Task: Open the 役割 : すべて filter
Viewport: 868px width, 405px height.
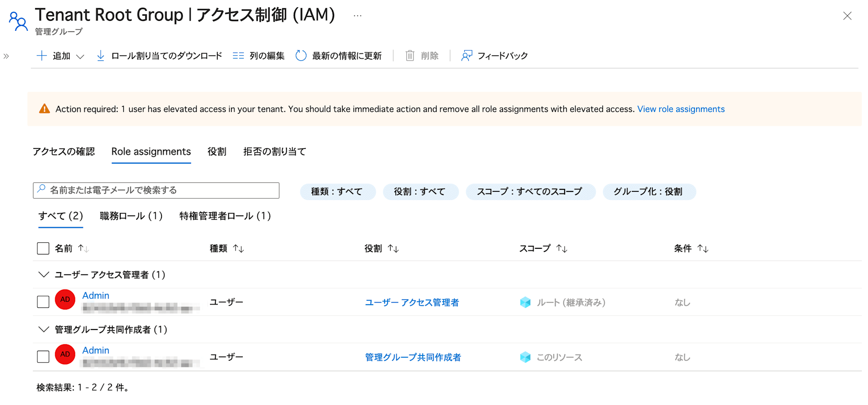Action: coord(420,191)
